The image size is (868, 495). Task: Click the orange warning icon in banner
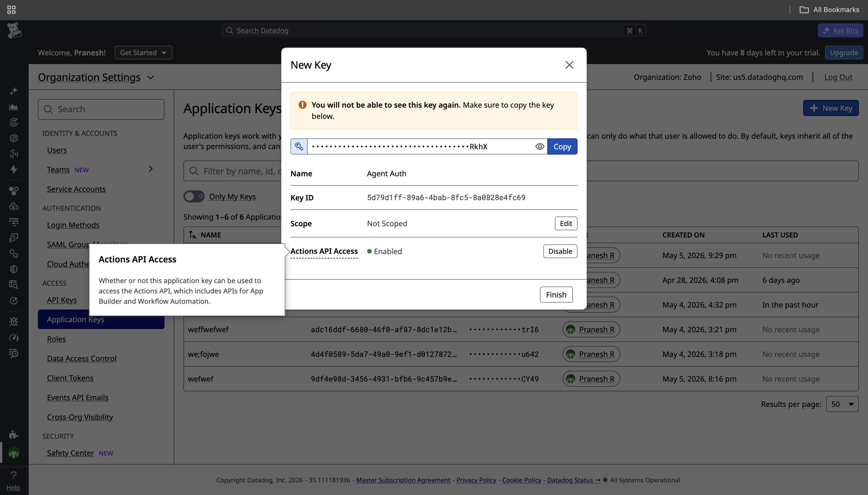pyautogui.click(x=303, y=105)
